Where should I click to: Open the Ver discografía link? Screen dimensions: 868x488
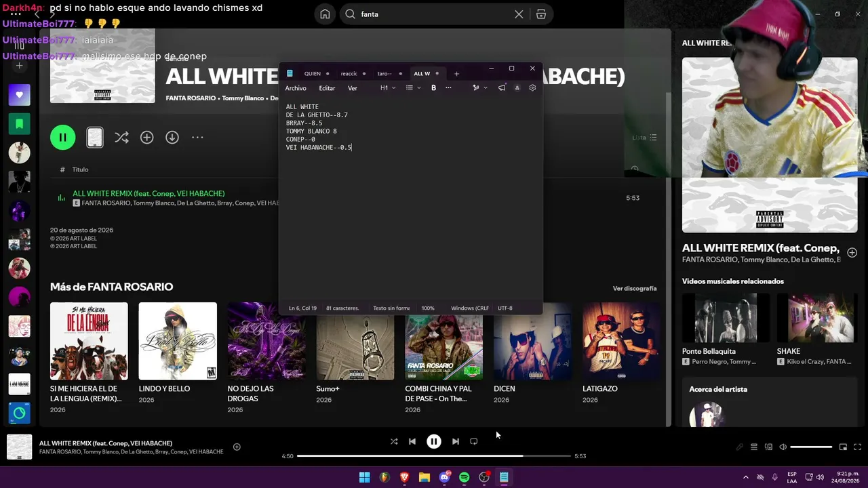(x=635, y=288)
